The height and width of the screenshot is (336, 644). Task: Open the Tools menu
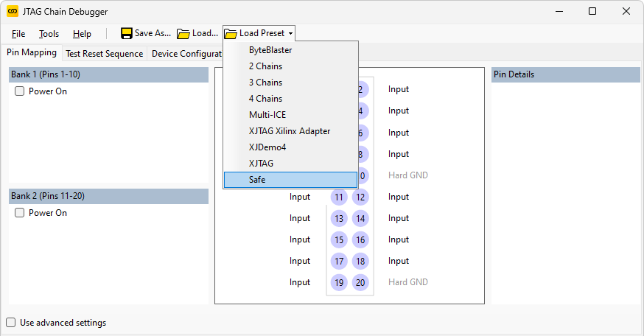click(49, 34)
